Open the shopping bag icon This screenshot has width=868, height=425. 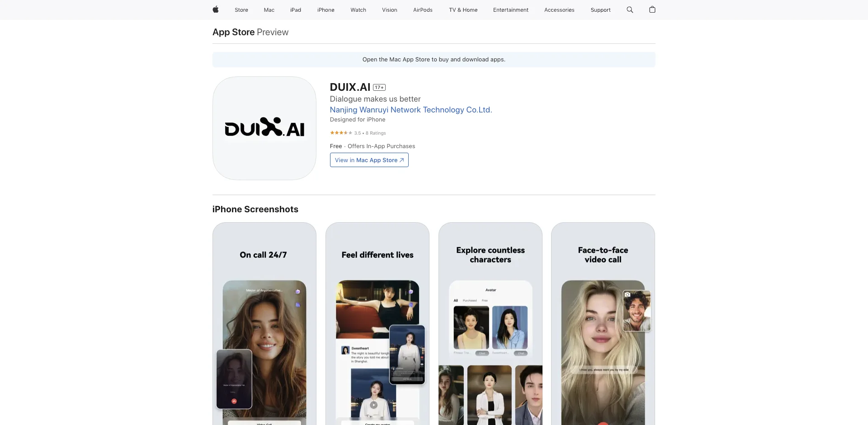pos(652,9)
